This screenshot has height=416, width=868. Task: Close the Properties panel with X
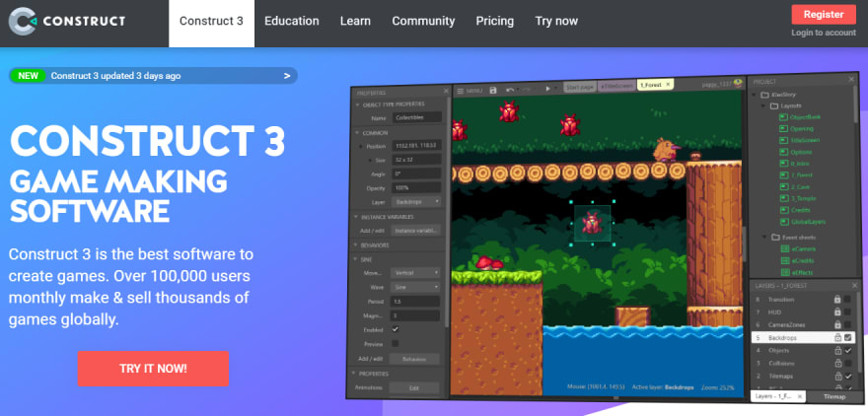point(446,92)
